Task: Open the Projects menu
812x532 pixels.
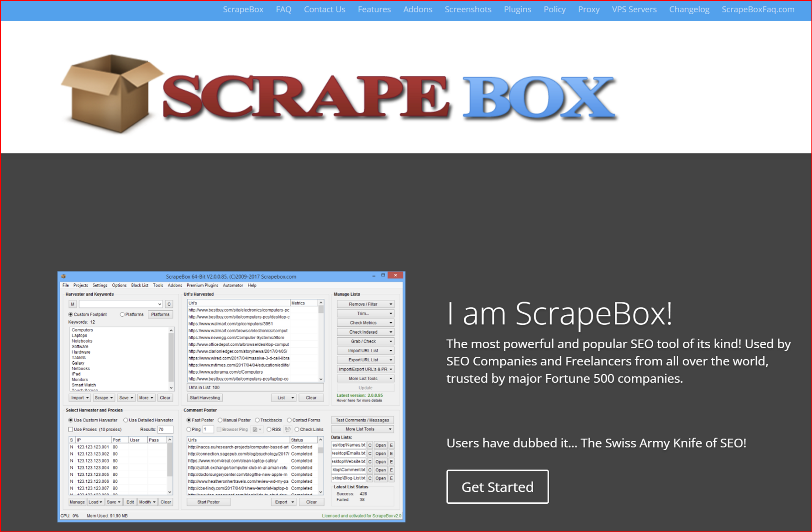Action: (x=80, y=285)
